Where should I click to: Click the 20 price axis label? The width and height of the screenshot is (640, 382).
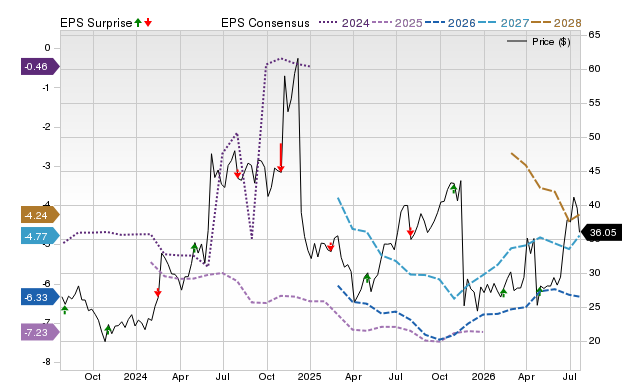(594, 340)
